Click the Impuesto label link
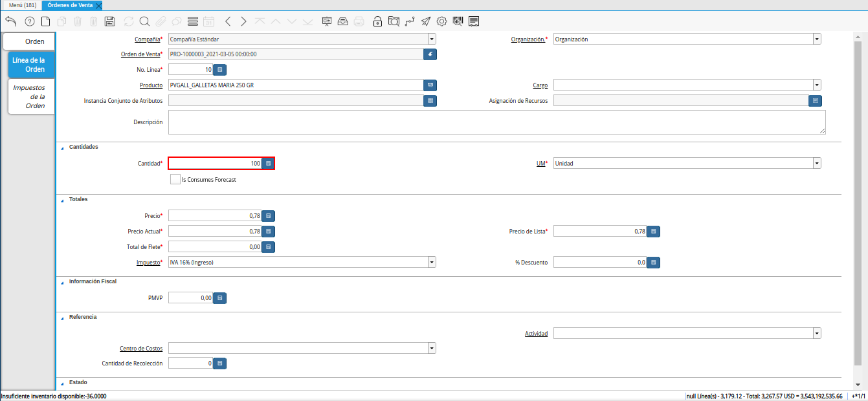This screenshot has height=401, width=868. point(147,263)
